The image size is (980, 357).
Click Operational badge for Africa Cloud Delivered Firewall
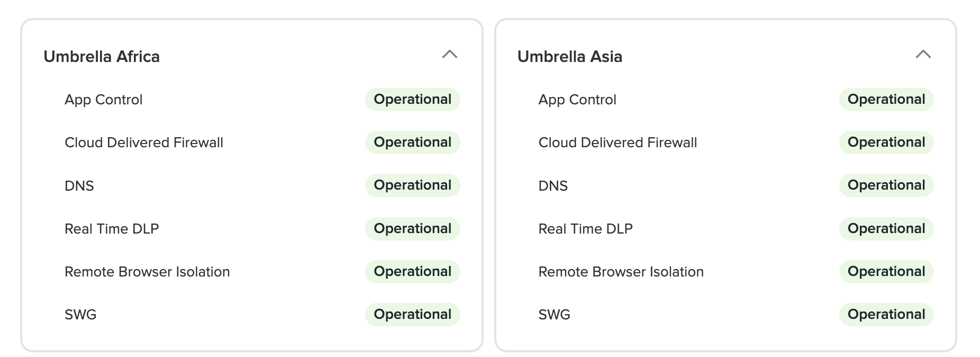click(412, 142)
